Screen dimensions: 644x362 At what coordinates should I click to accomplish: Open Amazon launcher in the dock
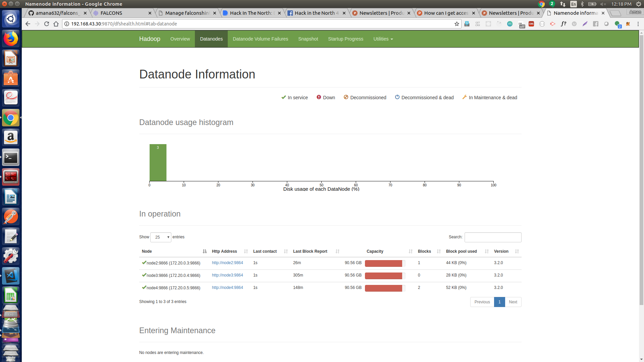coord(11,138)
